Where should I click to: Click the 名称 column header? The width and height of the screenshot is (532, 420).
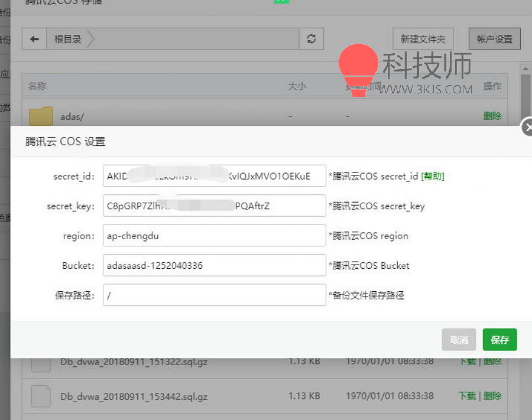(x=37, y=86)
